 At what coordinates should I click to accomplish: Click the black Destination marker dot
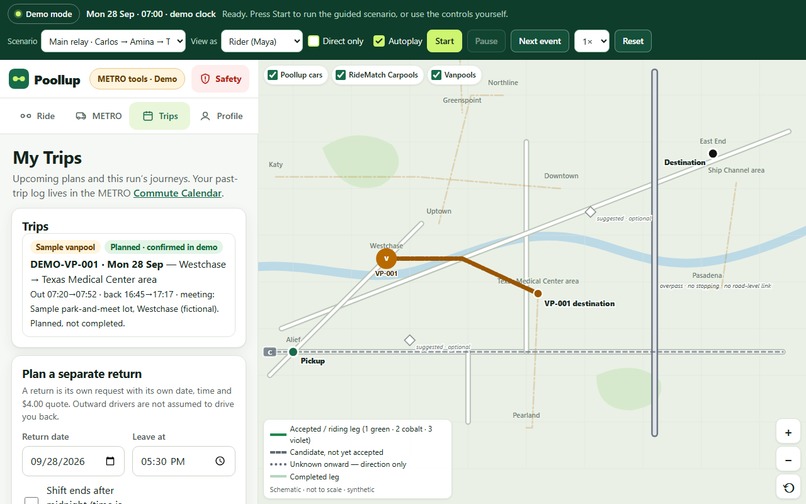(713, 153)
